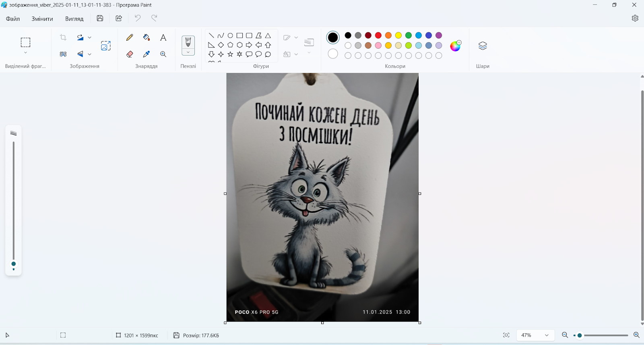Pick the purple color swatch
The image size is (644, 345).
coord(439,35)
